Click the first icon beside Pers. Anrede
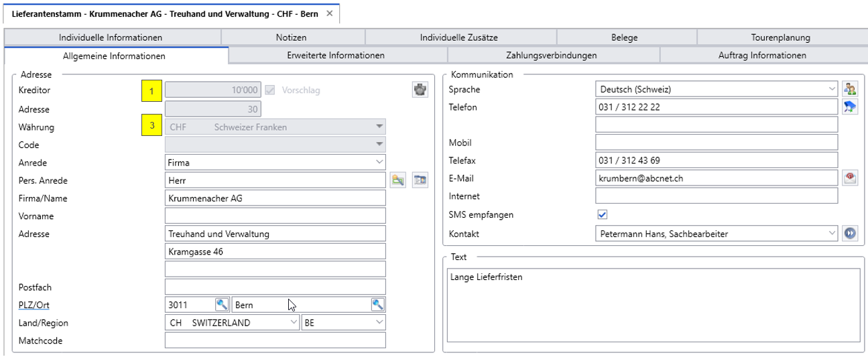Image resolution: width=868 pixels, height=357 pixels. point(398,180)
